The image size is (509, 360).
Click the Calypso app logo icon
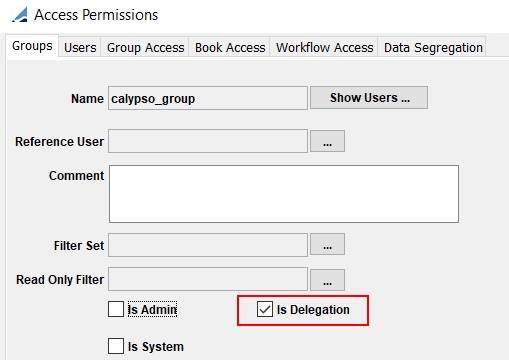(20, 15)
